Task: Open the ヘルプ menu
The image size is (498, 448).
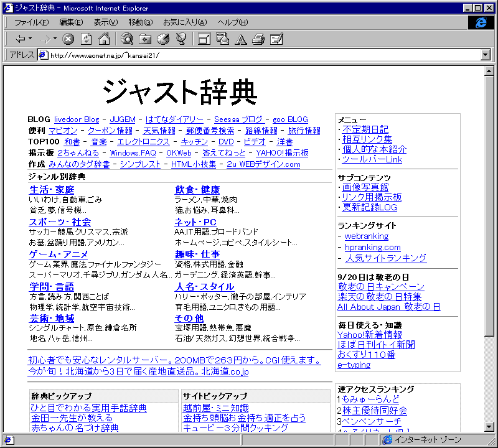Action: click(232, 22)
